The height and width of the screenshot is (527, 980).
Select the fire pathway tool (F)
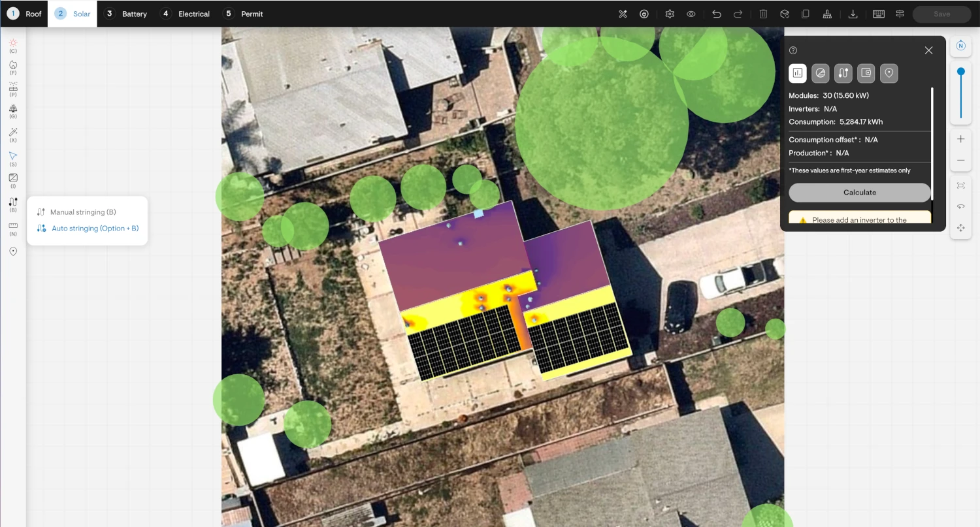tap(13, 65)
